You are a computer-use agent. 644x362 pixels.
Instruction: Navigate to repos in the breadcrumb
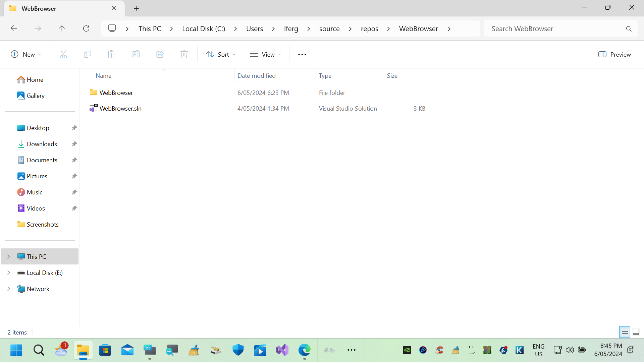click(369, 28)
